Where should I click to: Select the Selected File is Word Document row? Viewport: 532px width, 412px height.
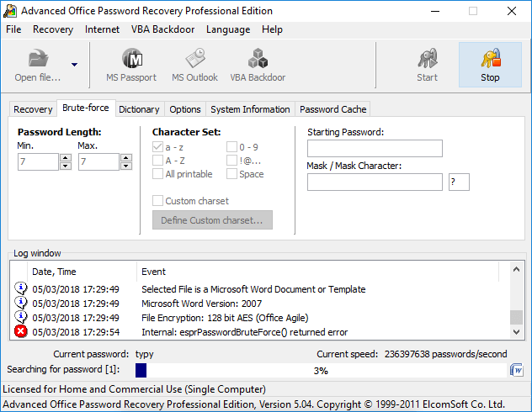(259, 289)
